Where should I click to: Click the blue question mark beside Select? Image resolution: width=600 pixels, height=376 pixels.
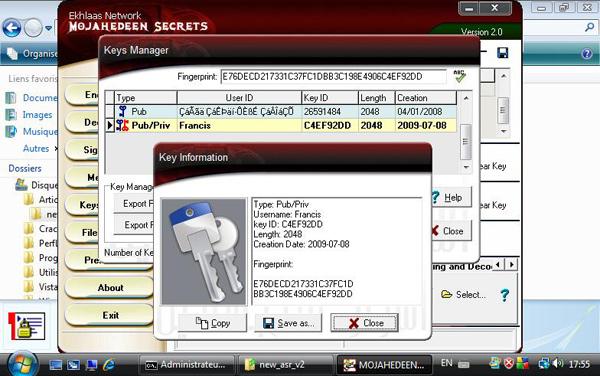505,295
